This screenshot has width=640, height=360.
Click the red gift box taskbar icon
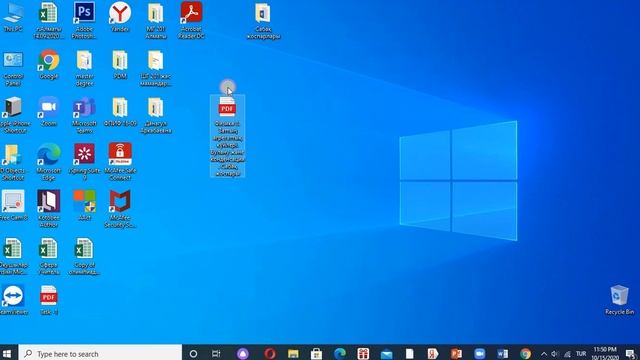[x=363, y=353]
